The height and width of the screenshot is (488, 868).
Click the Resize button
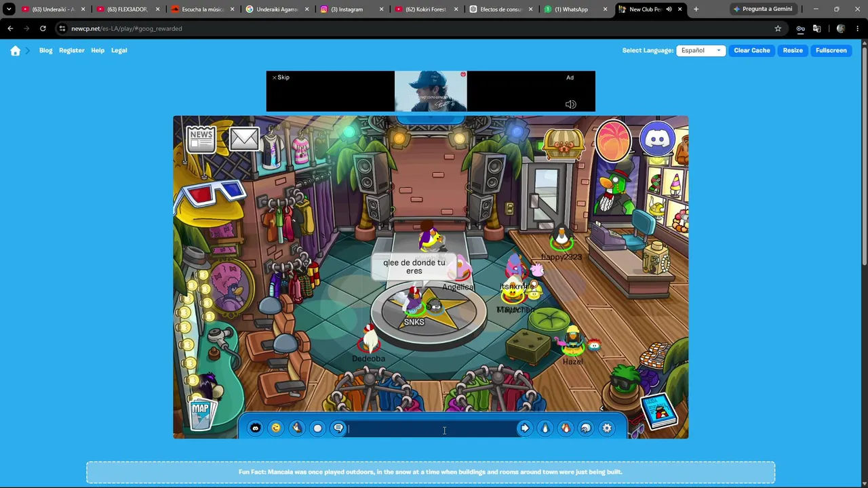click(793, 50)
